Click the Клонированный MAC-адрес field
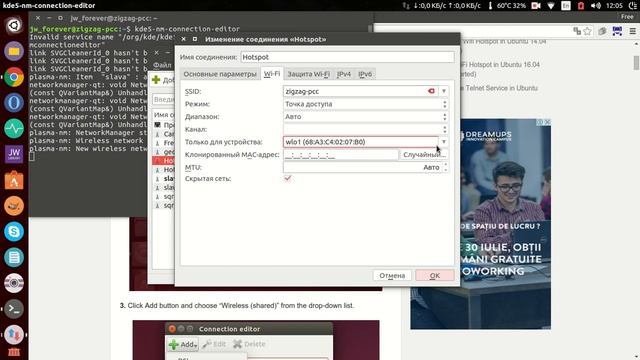This screenshot has height=360, width=640. click(340, 155)
